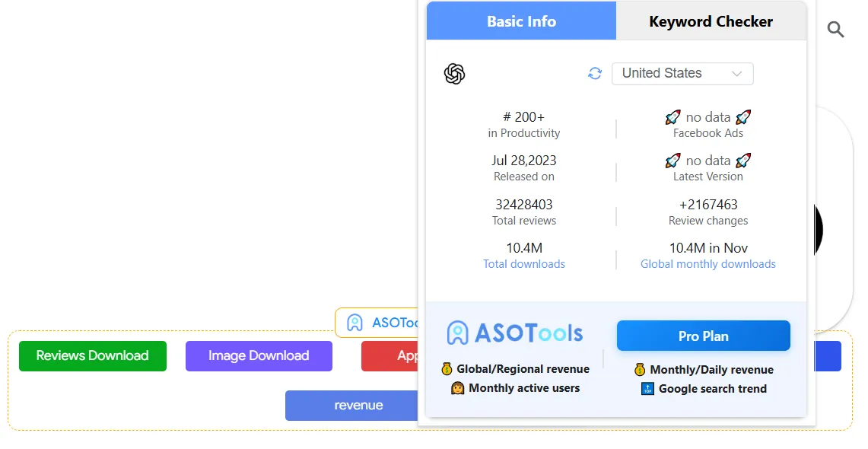The image size is (868, 449).
Task: Click the Pro Plan button
Action: click(x=703, y=335)
